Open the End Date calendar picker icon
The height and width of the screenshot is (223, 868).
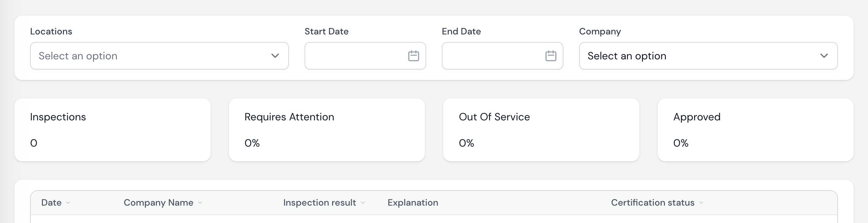551,56
